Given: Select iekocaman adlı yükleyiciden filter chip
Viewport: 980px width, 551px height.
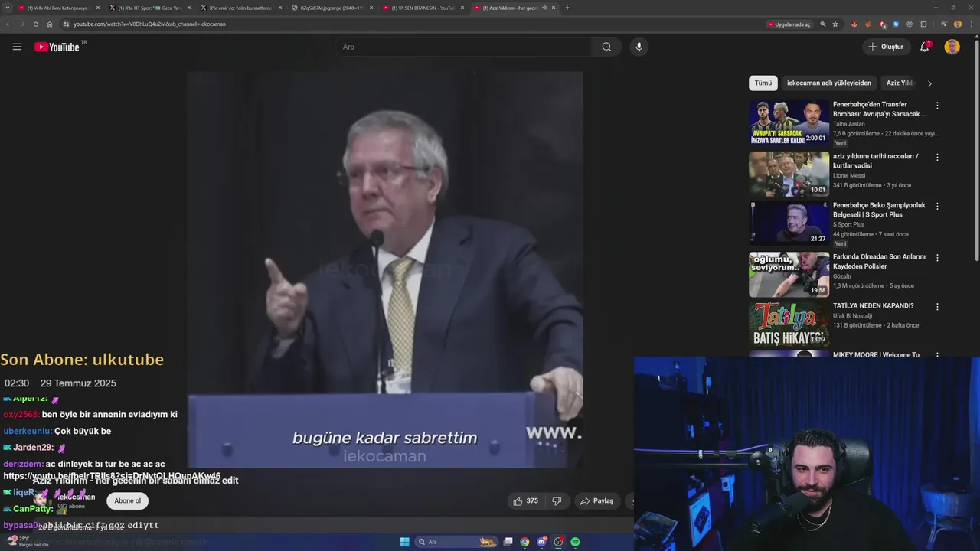Looking at the screenshot, I should 829,83.
